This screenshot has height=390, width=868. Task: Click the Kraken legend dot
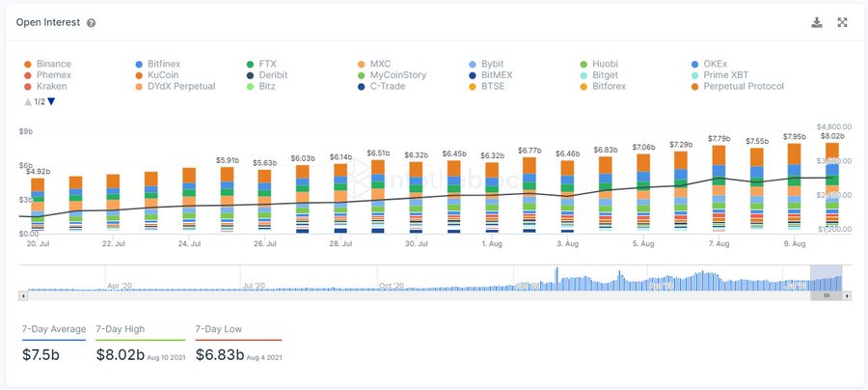pyautogui.click(x=28, y=87)
